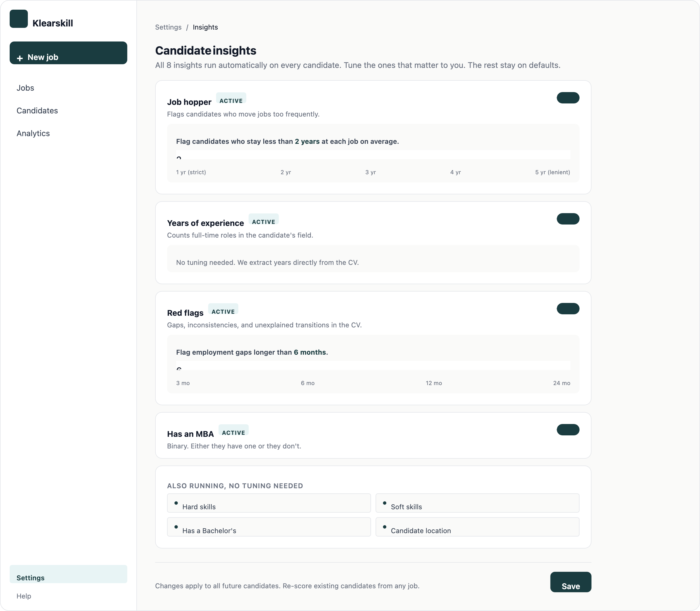
Task: Click the Soft skills item
Action: [x=478, y=503]
